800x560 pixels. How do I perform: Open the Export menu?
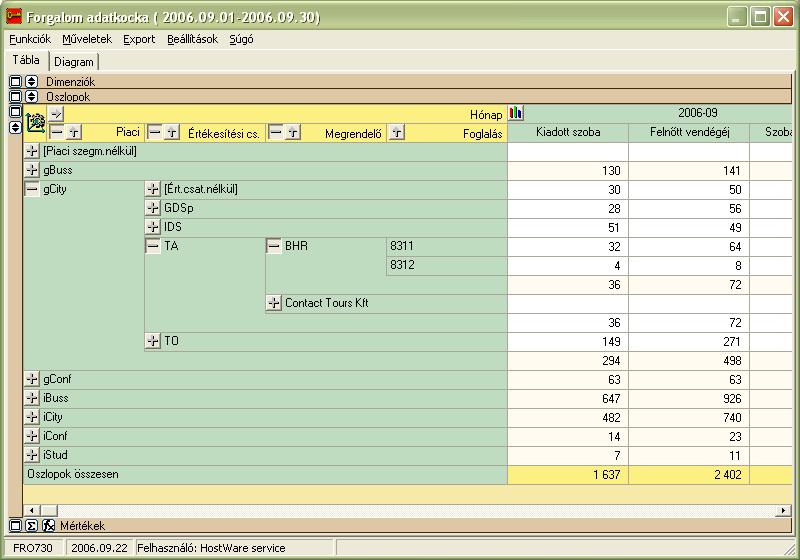(139, 39)
